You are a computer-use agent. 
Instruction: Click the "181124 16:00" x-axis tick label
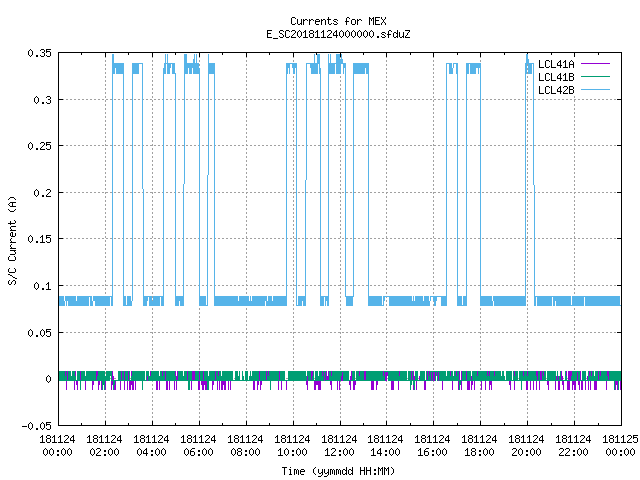coord(432,446)
